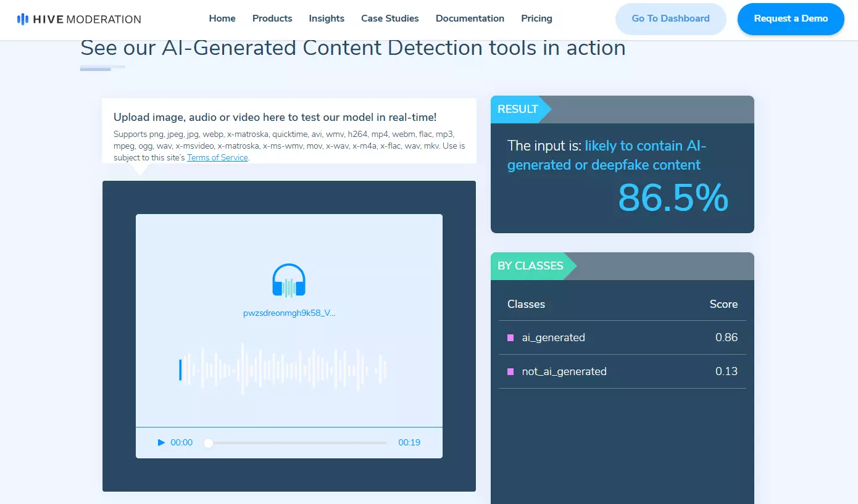Go to the Insights page
The width and height of the screenshot is (858, 504).
[327, 19]
